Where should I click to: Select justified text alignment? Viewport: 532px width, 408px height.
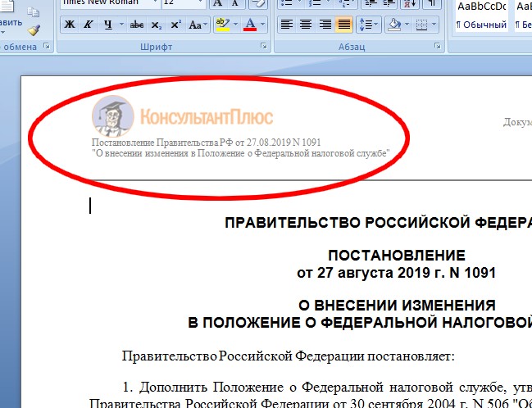click(344, 24)
